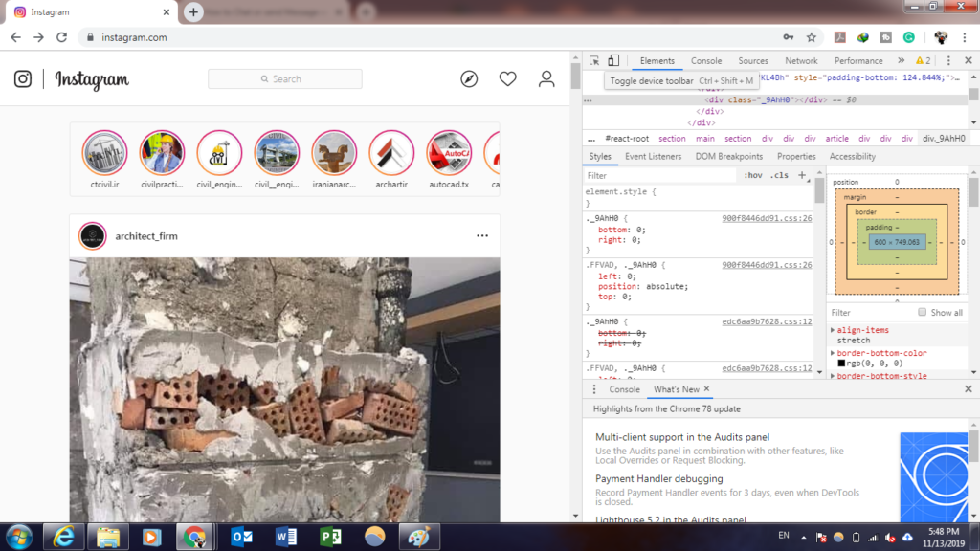Click the inspect element picker icon
Screen dimensions: 980x551
pyautogui.click(x=594, y=60)
